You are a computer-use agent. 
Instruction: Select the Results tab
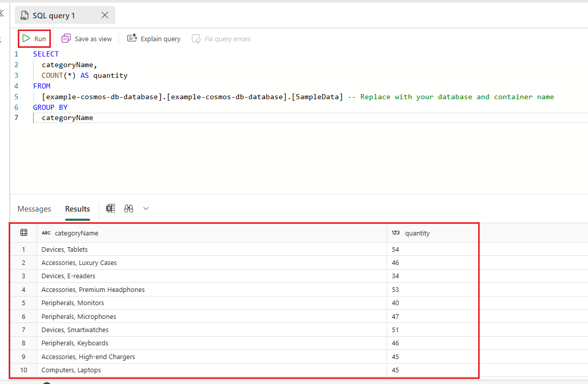pyautogui.click(x=77, y=209)
